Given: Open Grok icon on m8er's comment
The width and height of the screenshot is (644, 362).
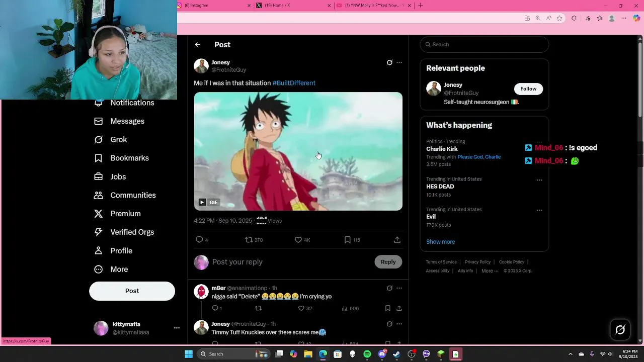Looking at the screenshot, I should [x=389, y=288].
